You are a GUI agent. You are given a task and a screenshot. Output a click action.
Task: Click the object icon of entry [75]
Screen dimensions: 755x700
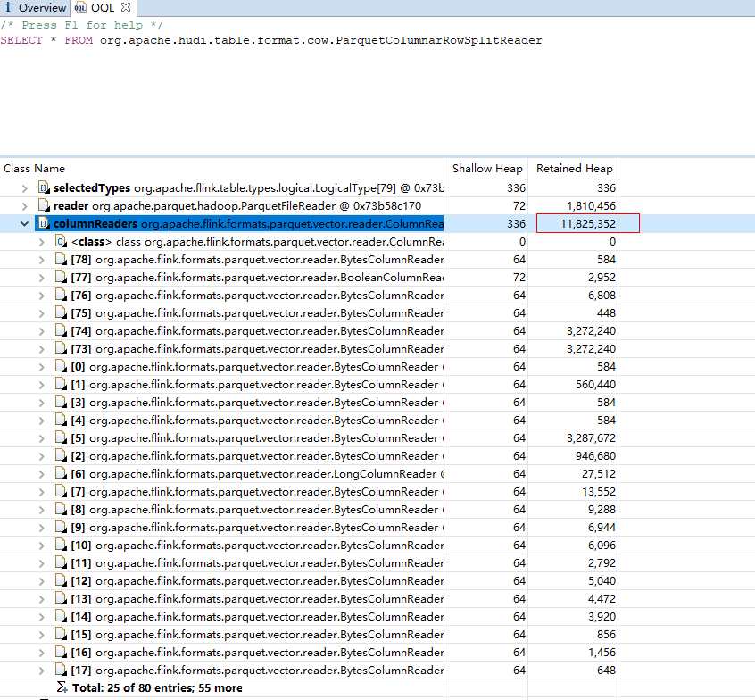(61, 312)
